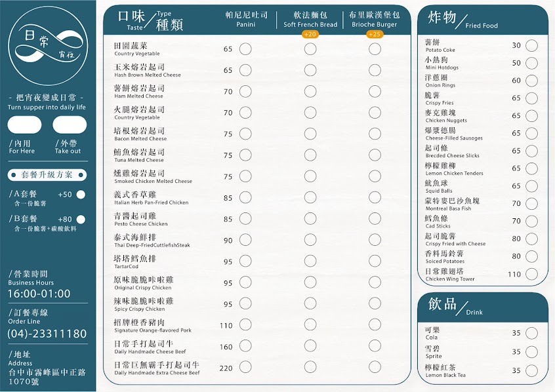The image size is (555, 392).
Task: Tick the Squid Balls circle
Action: point(531,186)
